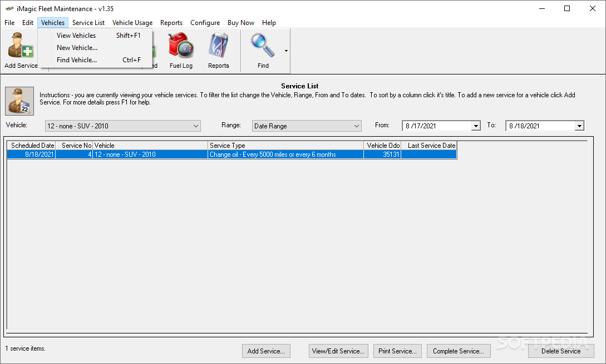The width and height of the screenshot is (606, 364).
Task: Sort by Vehicle Odo column
Action: point(382,146)
